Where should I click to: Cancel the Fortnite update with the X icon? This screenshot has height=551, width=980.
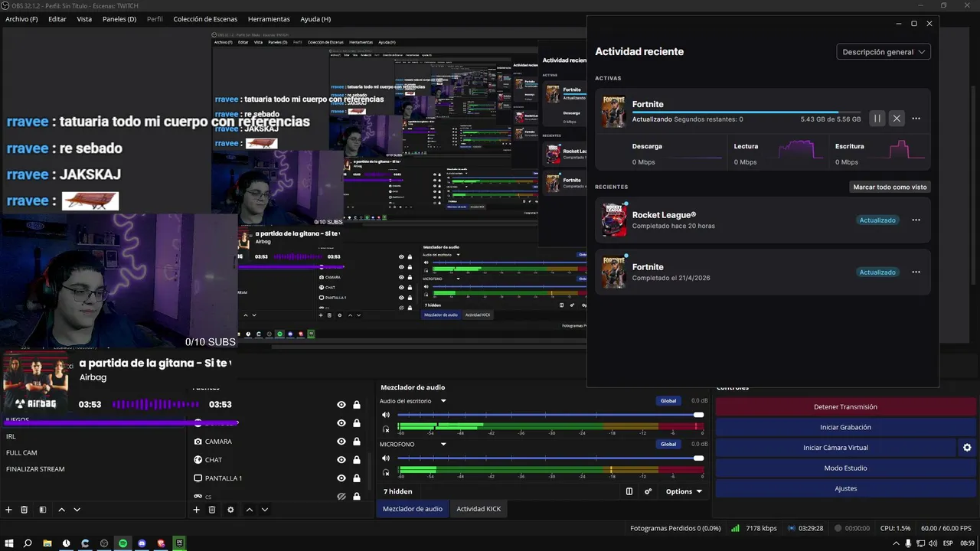(x=897, y=119)
